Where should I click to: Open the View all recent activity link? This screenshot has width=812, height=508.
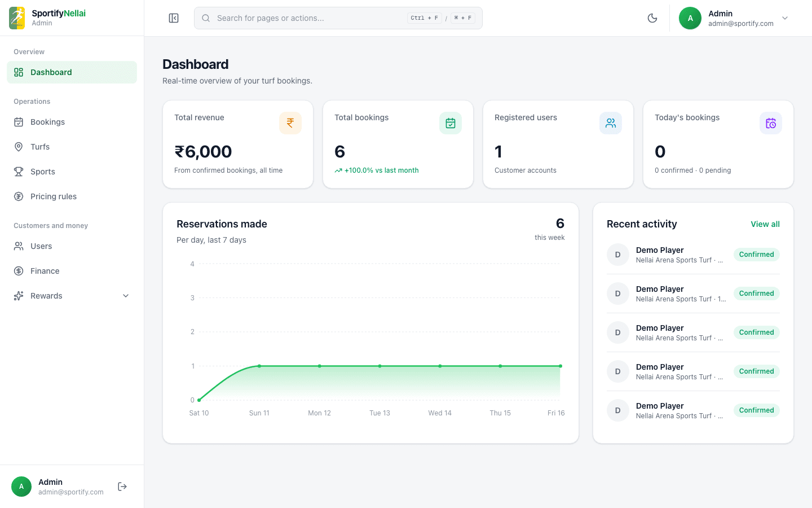click(765, 224)
